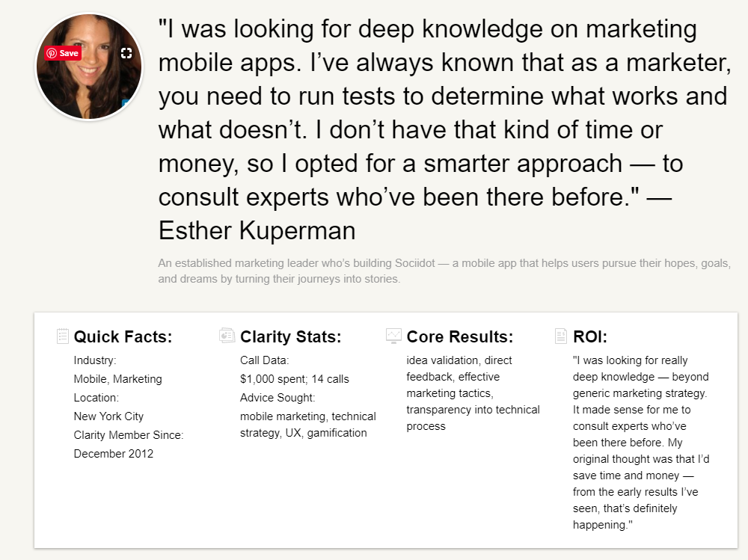Click the "December 2012" member-since date
748x560 pixels.
114,454
